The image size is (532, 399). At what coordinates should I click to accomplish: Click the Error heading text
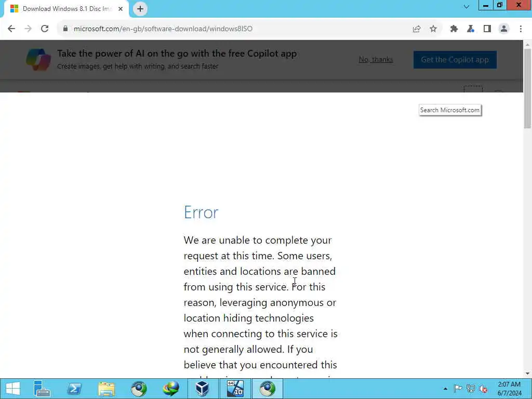tap(201, 212)
